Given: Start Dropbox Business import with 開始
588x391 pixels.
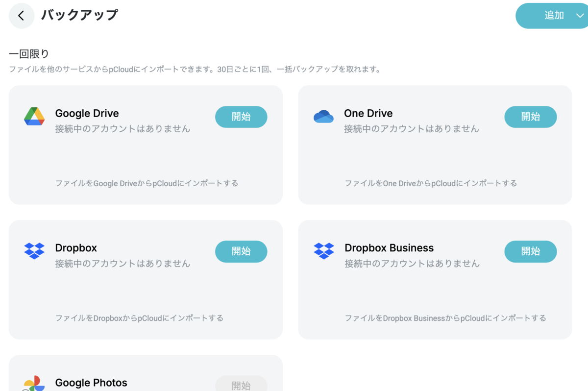Looking at the screenshot, I should pos(531,251).
